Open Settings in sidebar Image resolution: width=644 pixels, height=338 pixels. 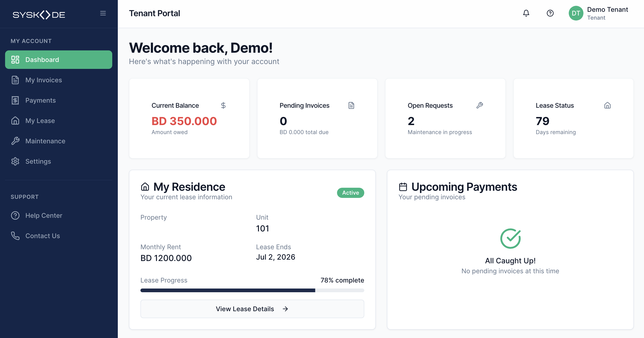[x=58, y=161]
